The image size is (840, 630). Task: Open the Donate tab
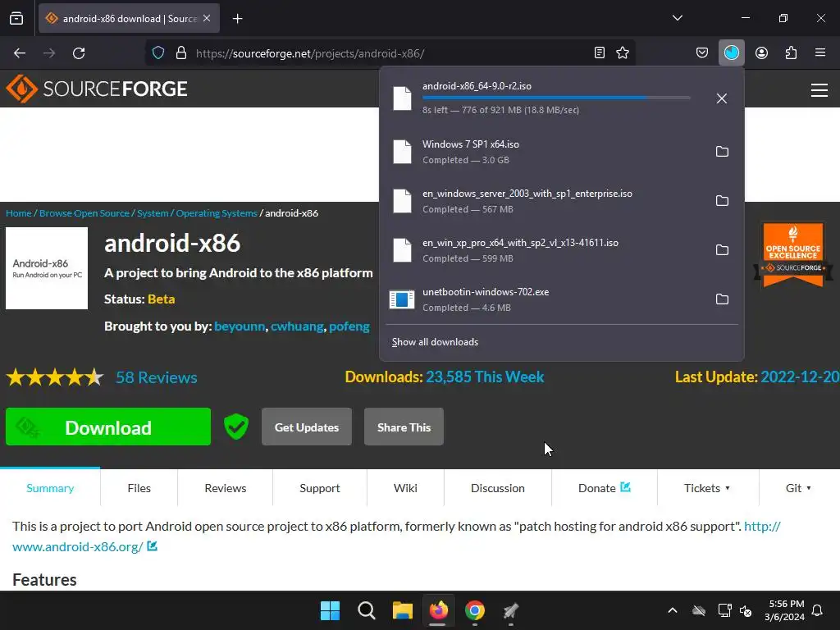(x=605, y=488)
